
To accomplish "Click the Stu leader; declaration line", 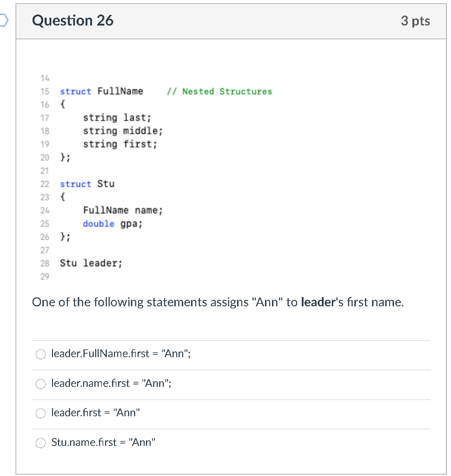I will [91, 263].
